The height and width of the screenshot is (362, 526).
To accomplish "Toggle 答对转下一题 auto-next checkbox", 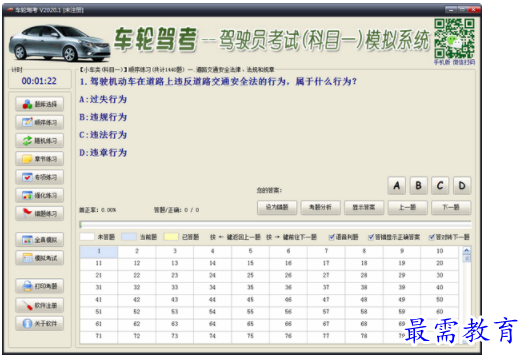I will (432, 237).
